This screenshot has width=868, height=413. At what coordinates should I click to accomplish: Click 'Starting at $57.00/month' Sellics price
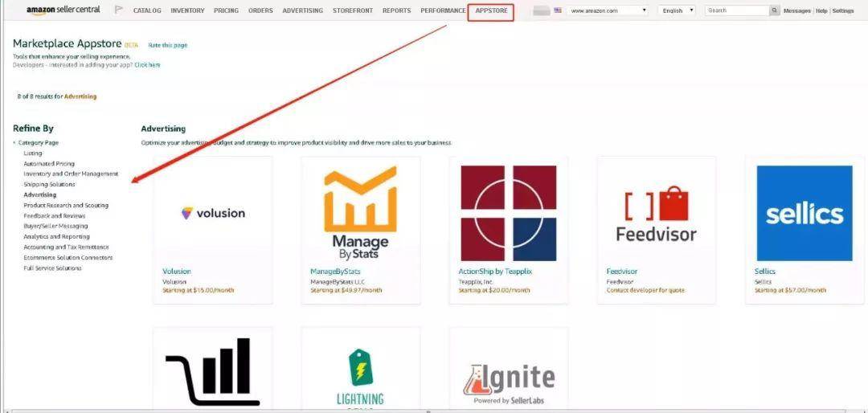coord(791,290)
